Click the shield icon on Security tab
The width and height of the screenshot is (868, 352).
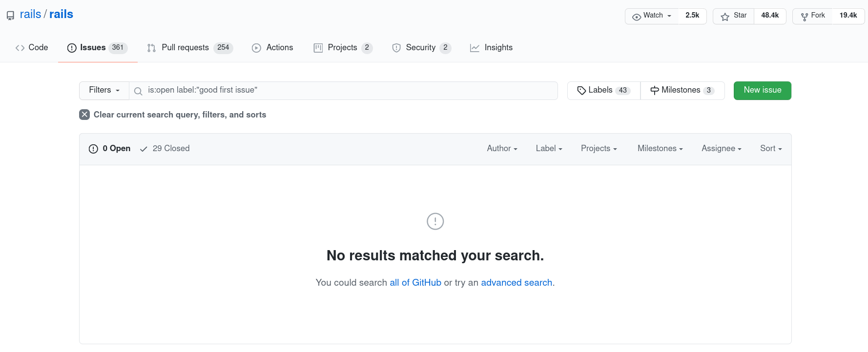point(396,48)
